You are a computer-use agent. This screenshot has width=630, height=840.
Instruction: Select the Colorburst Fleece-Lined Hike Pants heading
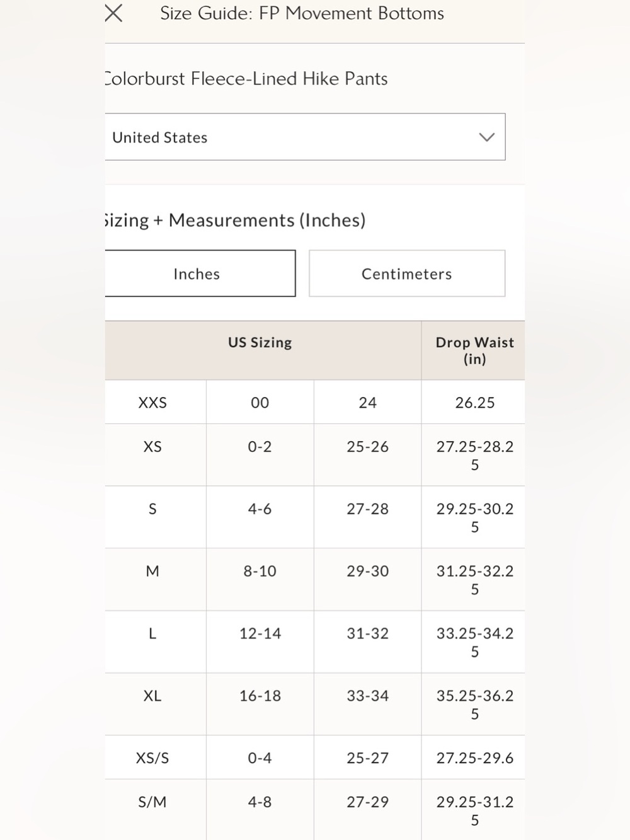pos(246,79)
